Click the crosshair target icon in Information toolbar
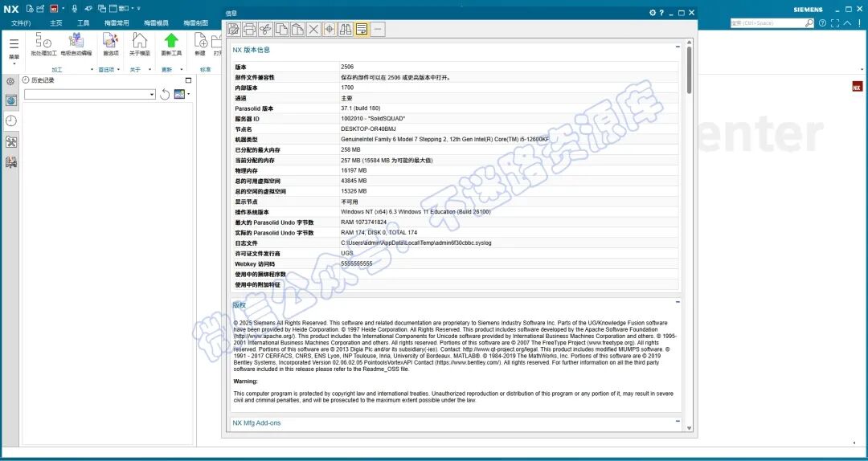 click(330, 30)
